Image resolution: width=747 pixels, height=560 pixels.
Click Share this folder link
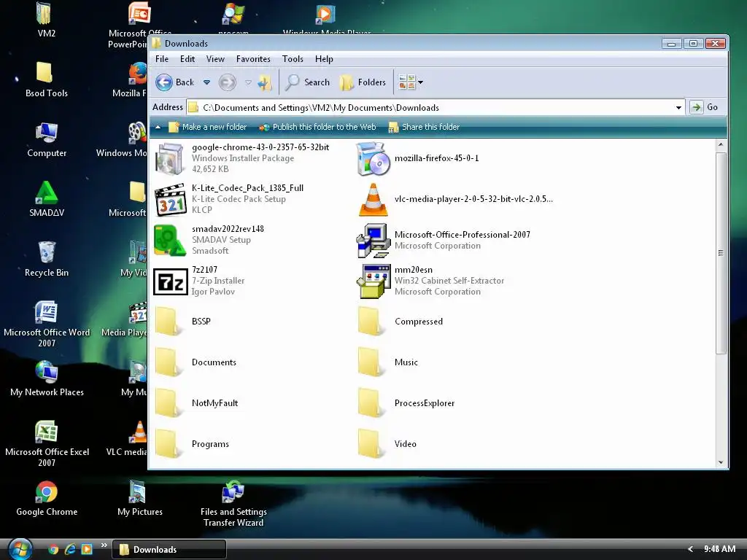(424, 127)
